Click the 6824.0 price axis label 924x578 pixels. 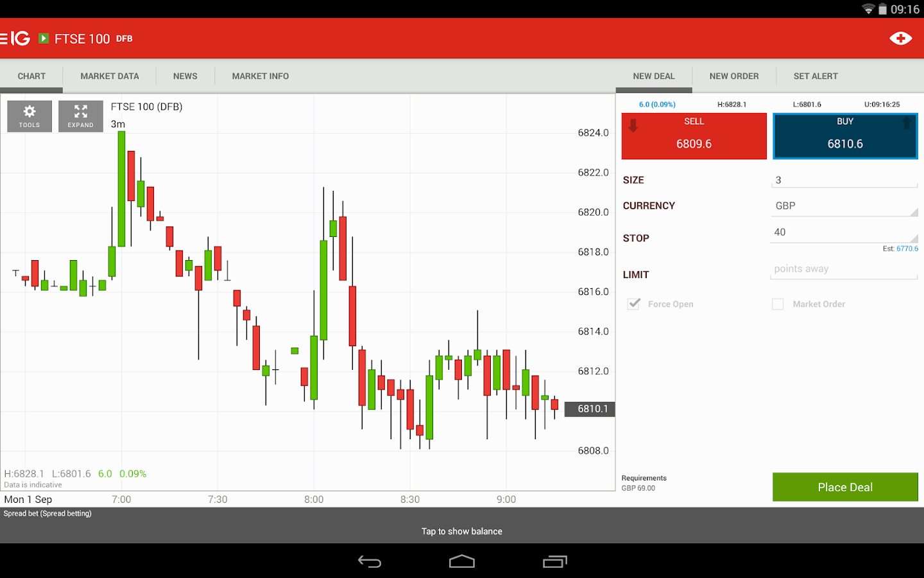pos(594,133)
